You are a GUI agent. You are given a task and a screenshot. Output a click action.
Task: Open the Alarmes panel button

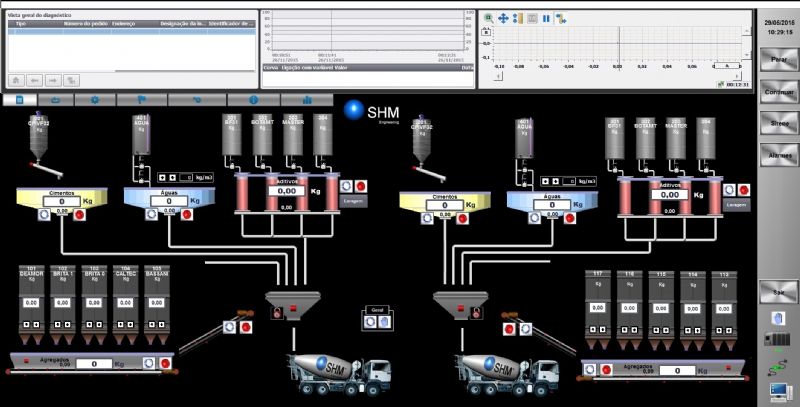[x=778, y=155]
